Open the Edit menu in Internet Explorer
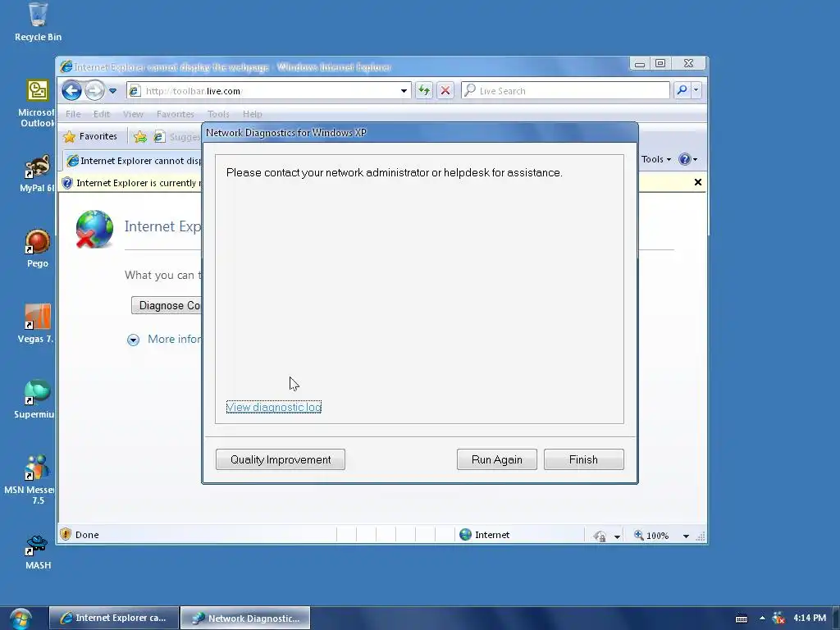Screen dimensions: 840x630 point(101,114)
